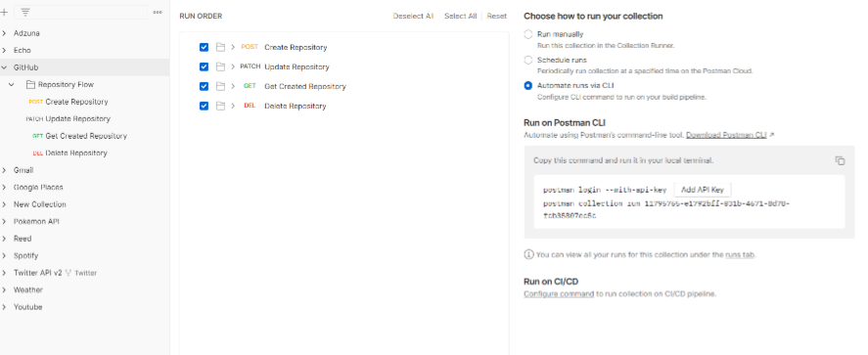868x355 pixels.
Task: Uncheck the Get Created Repository checkbox
Action: click(204, 86)
